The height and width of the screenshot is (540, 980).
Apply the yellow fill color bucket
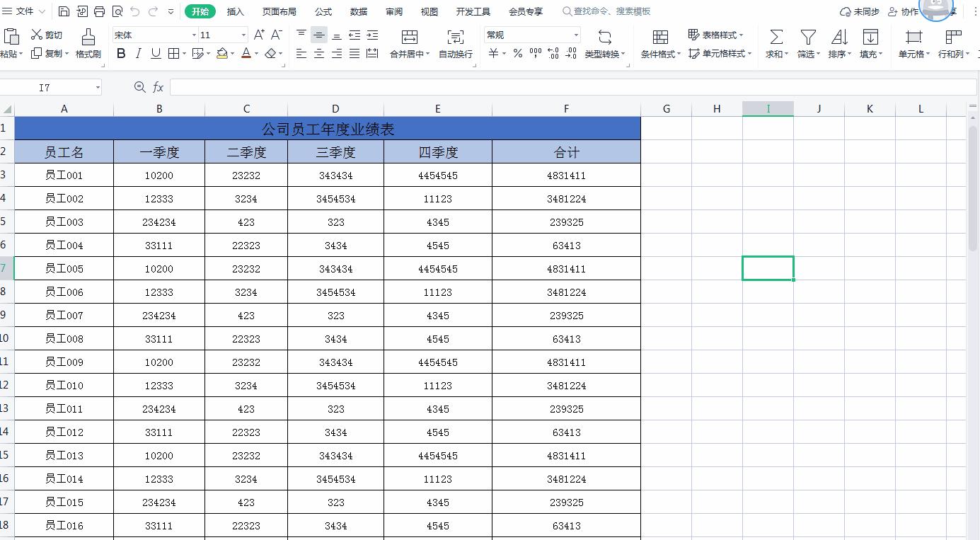(222, 53)
